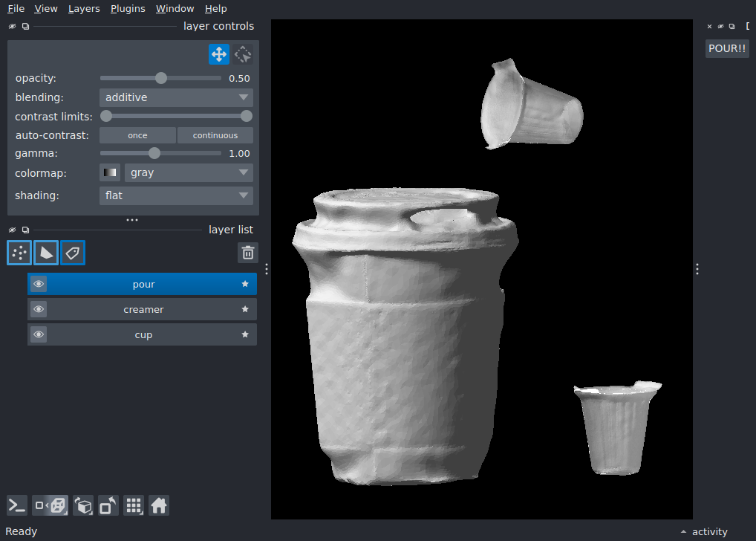Toggle 2D/3D view mode icon
The height and width of the screenshot is (541, 756).
click(x=50, y=506)
